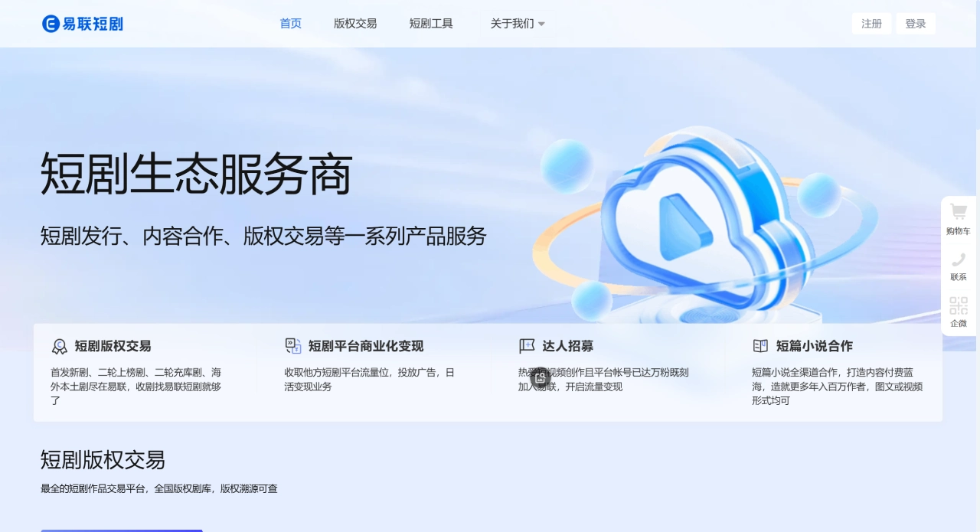980x532 pixels.
Task: Open the 短剧平台商业化变现 card title
Action: [366, 346]
